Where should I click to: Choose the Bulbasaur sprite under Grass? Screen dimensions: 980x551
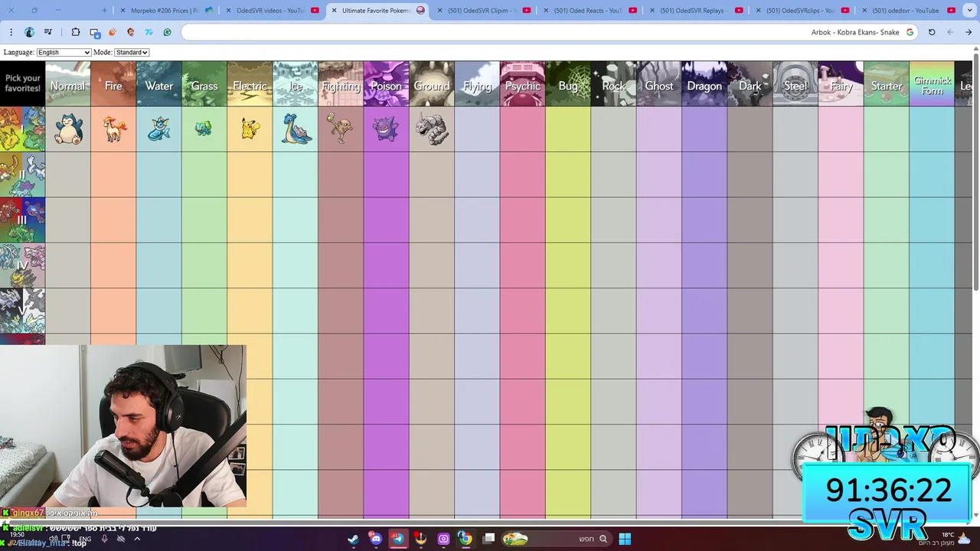coord(203,128)
